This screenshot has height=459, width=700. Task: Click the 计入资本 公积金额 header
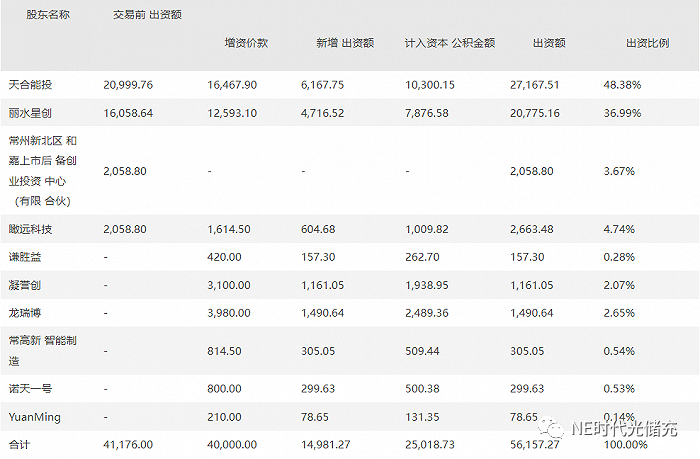450,44
